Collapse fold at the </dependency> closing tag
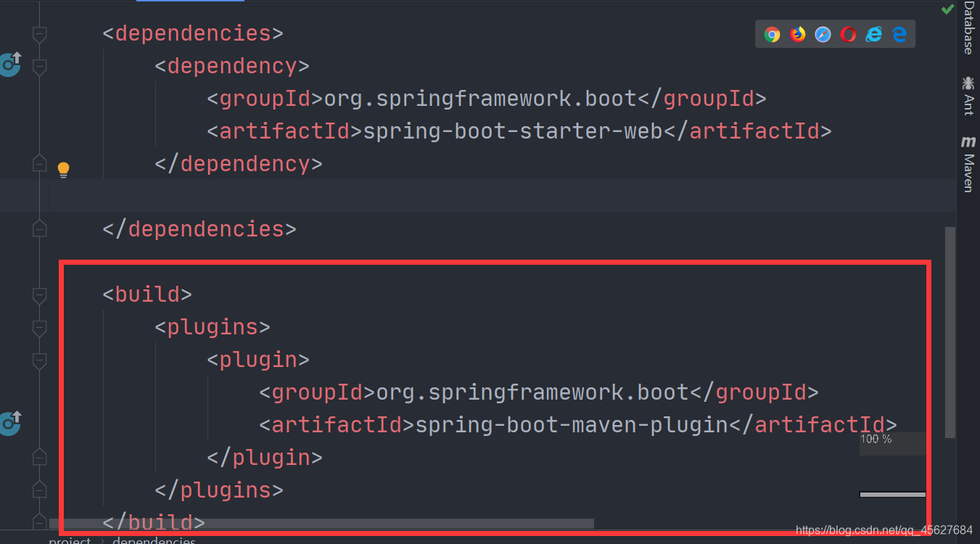 click(40, 164)
